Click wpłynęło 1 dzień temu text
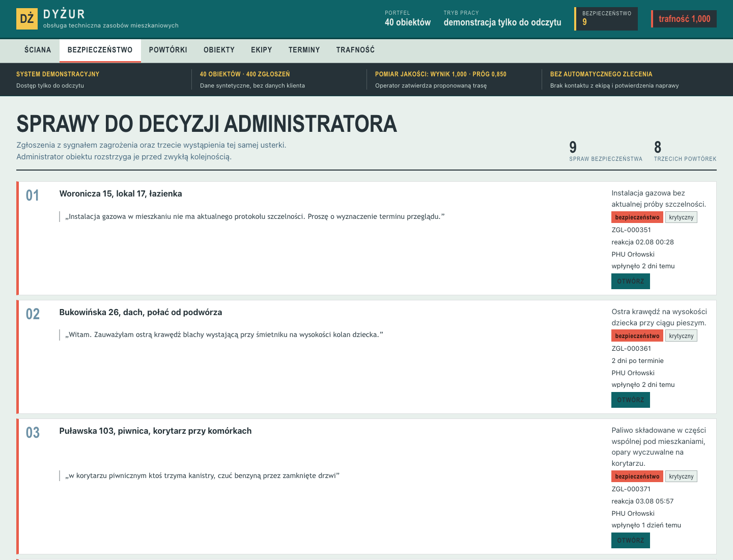The image size is (733, 560). coord(646,525)
